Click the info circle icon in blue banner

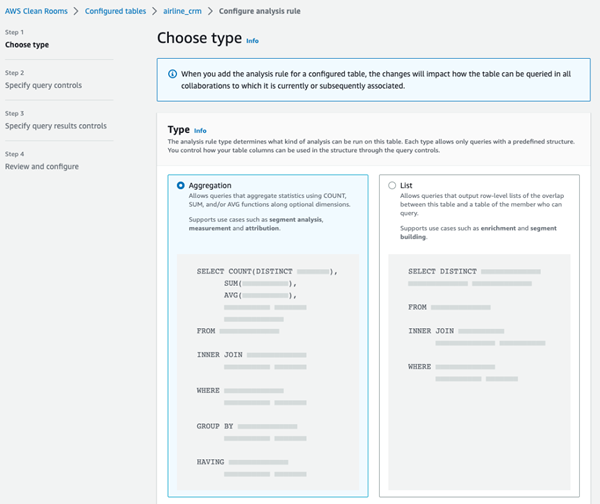(x=172, y=74)
